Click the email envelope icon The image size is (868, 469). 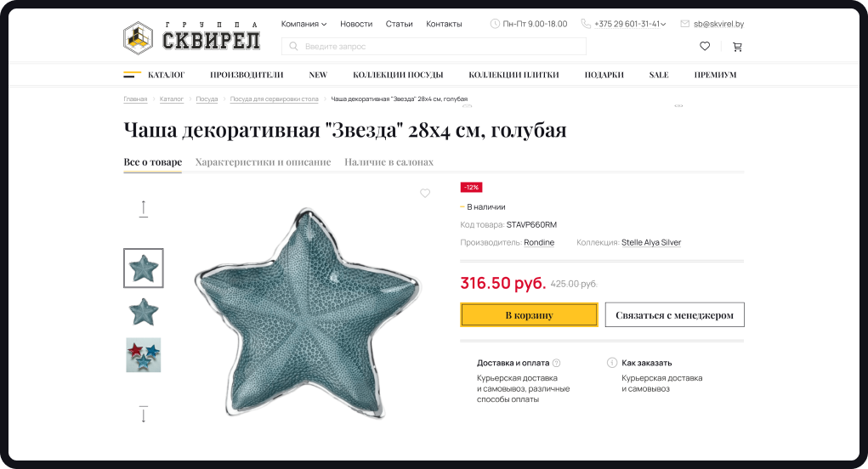684,24
